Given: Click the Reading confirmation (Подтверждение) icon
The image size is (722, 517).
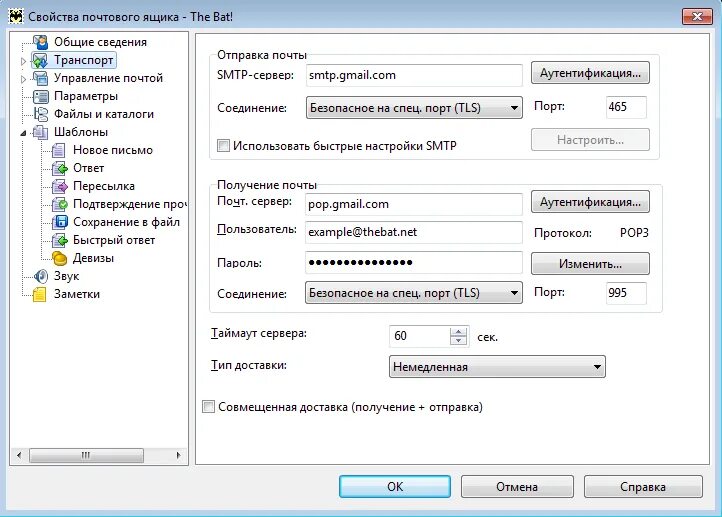Looking at the screenshot, I should (59, 204).
